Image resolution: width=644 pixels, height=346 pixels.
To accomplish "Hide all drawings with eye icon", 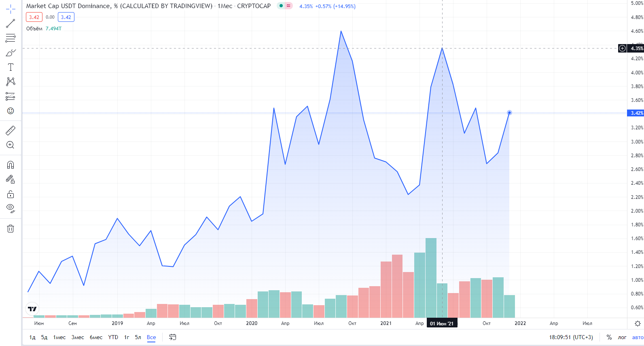I will 11,209.
